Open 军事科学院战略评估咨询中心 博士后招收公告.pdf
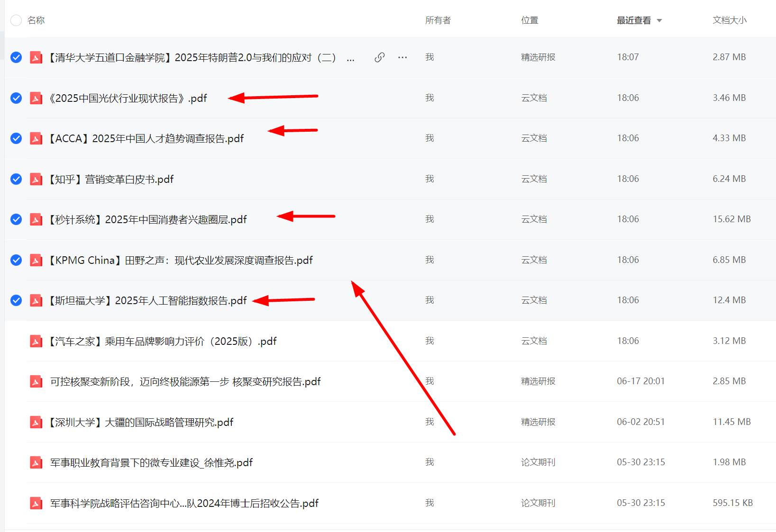Screen dimensions: 776x532 pyautogui.click(x=184, y=503)
